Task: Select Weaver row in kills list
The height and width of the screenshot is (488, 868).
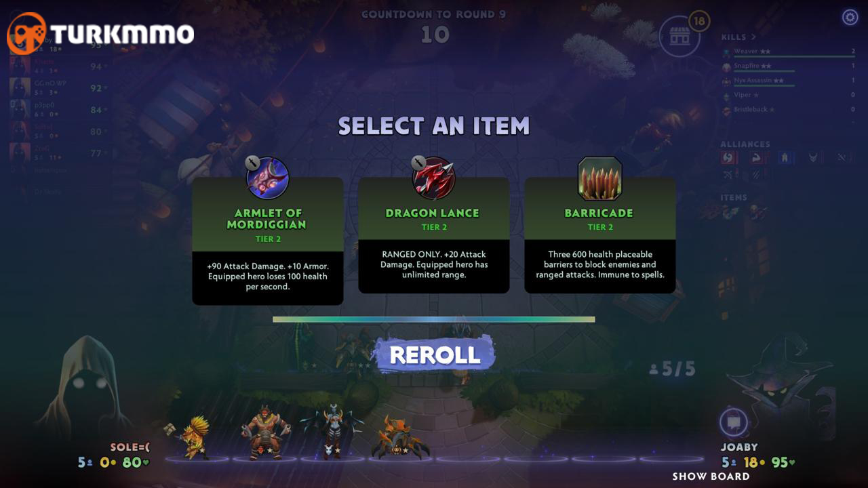Action: coord(789,52)
